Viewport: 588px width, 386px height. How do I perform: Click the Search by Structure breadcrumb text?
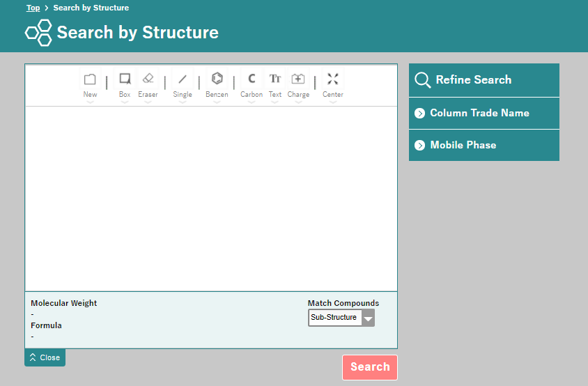(91, 8)
